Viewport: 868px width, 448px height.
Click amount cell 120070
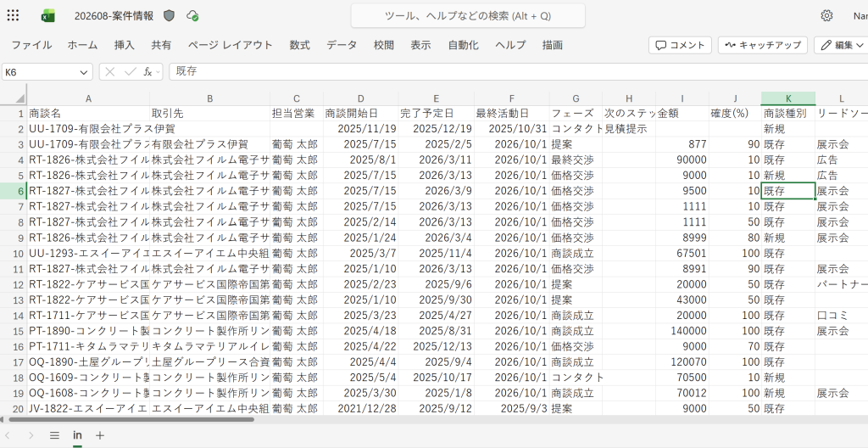682,362
